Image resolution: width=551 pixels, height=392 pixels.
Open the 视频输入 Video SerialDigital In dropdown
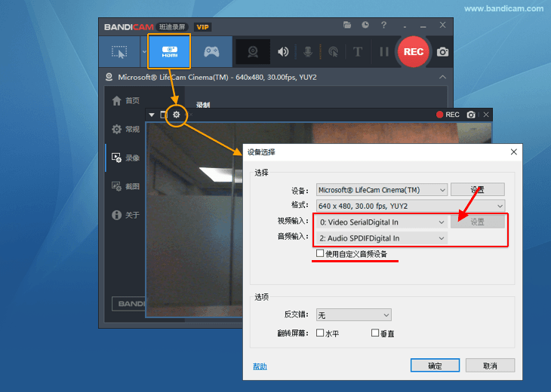tap(382, 222)
